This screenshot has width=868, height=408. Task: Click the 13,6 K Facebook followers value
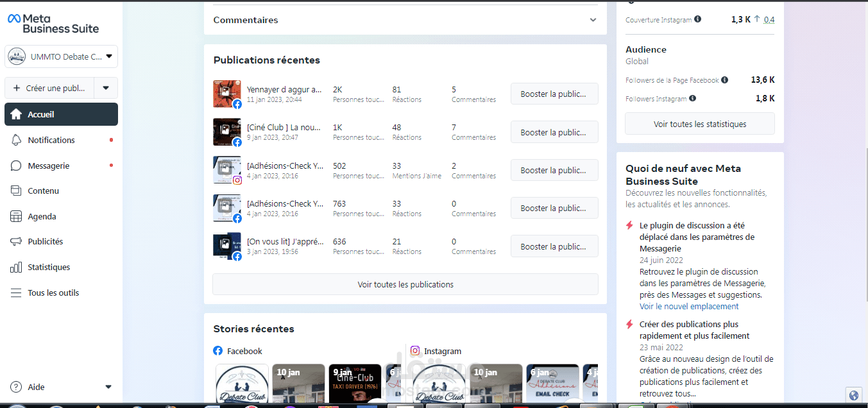[763, 80]
